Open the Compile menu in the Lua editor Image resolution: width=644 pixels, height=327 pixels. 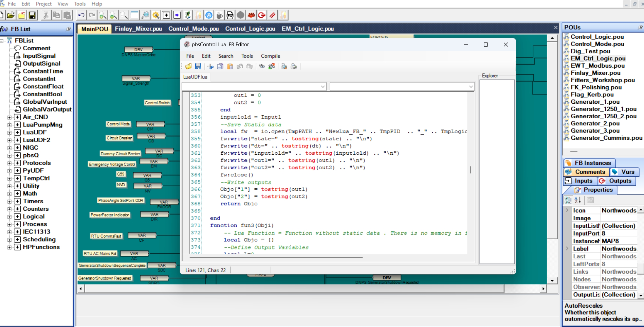click(270, 56)
